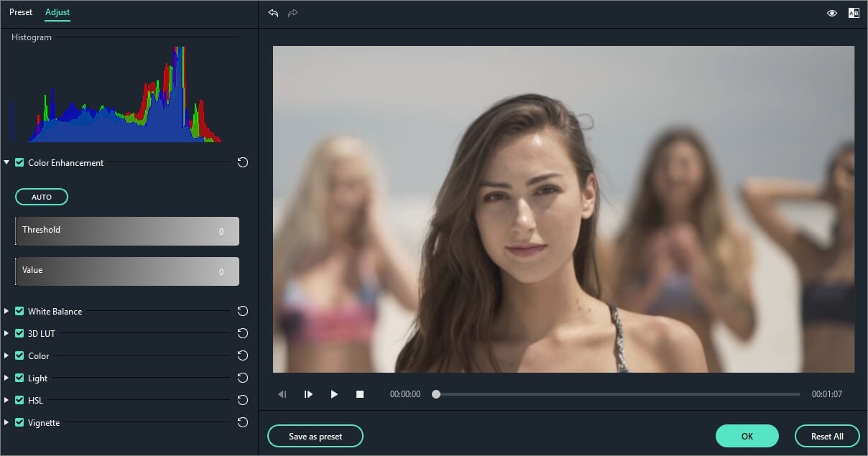Toggle the Vignette checkbox

(19, 422)
